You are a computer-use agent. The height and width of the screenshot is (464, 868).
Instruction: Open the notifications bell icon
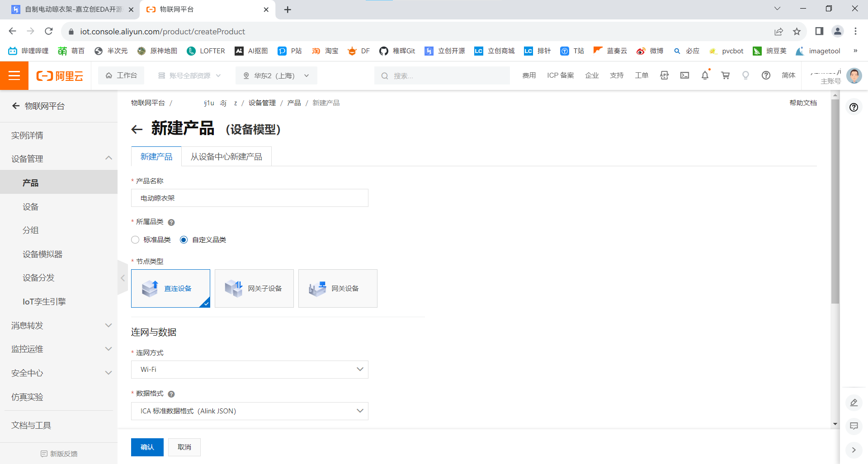click(705, 75)
